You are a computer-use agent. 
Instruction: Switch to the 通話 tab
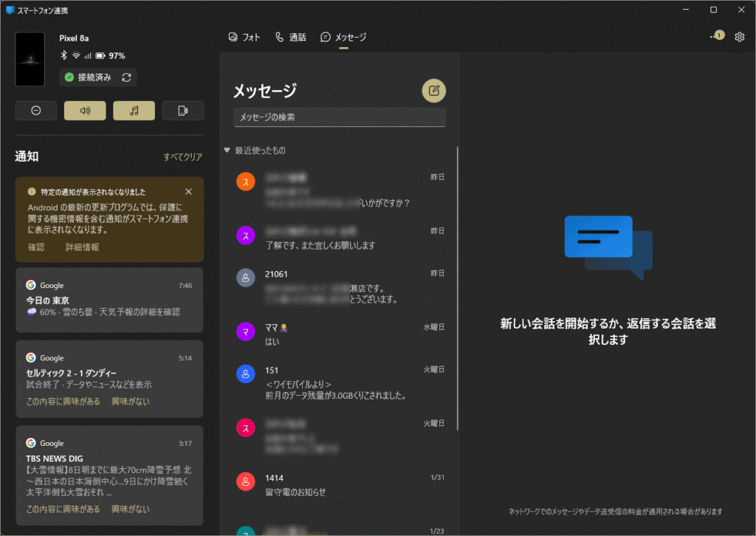(x=291, y=37)
